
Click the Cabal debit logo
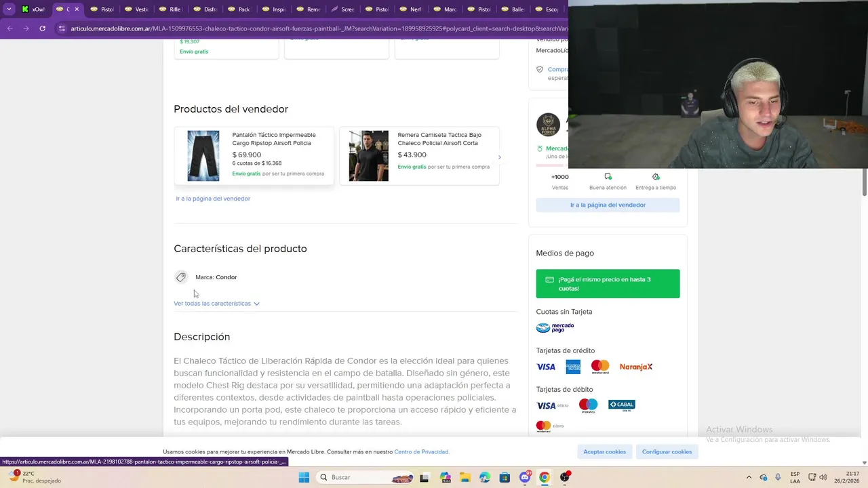click(621, 405)
